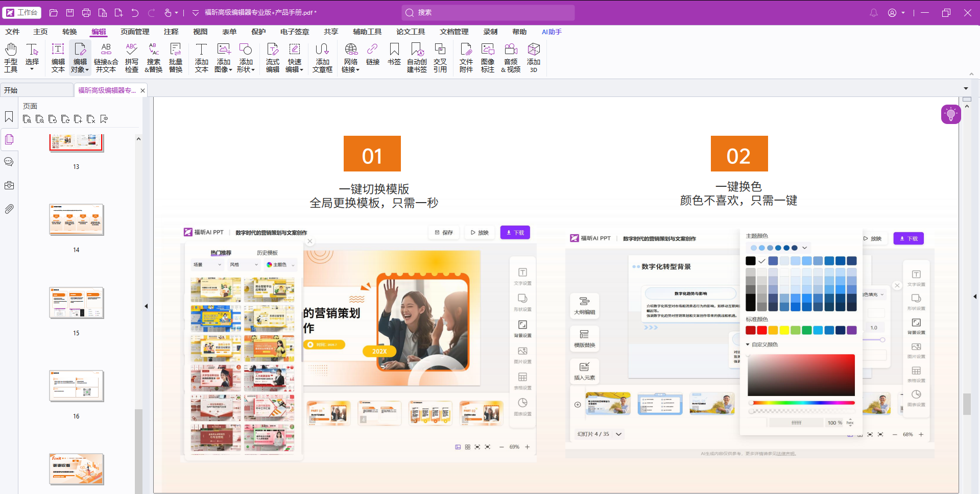This screenshot has height=494, width=980.
Task: Select the Hand tool (手型工具)
Action: click(x=11, y=58)
